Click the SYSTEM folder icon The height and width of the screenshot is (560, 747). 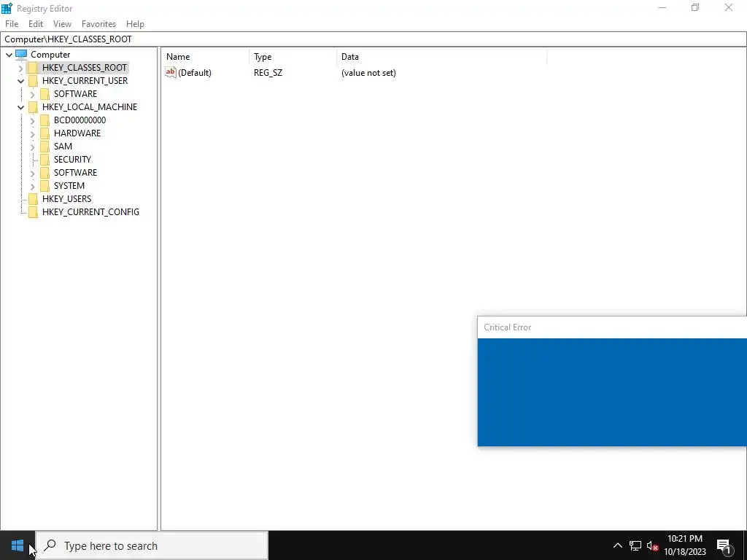point(44,185)
